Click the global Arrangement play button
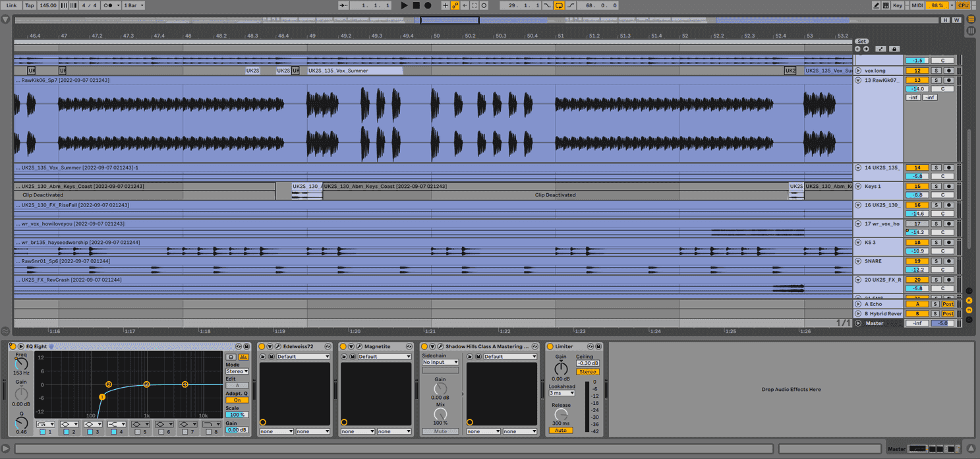980x459 pixels. (404, 5)
